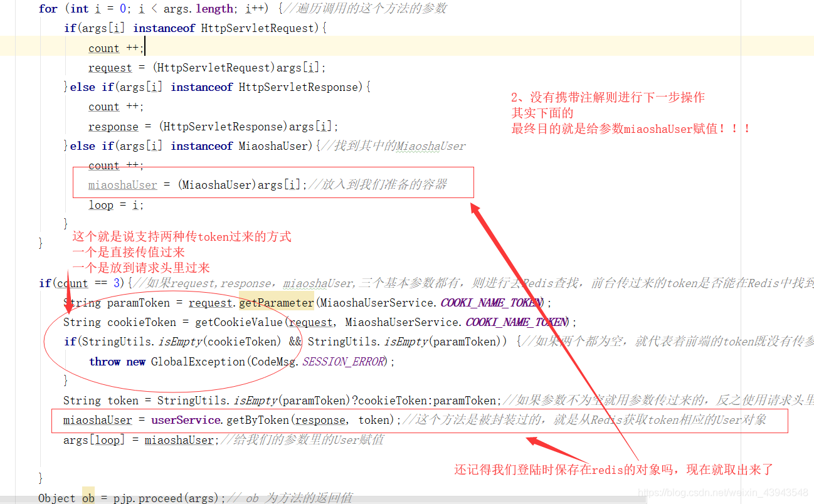Click "String paramToken" declaration

[117, 303]
